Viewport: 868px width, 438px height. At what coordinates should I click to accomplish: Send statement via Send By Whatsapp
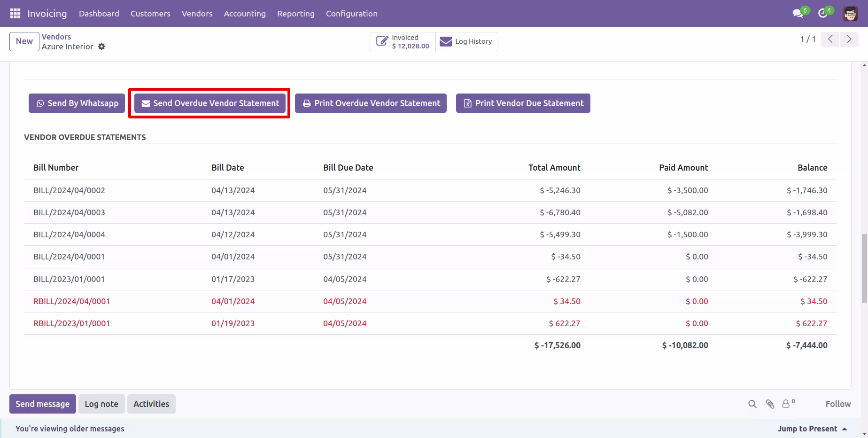(x=77, y=103)
